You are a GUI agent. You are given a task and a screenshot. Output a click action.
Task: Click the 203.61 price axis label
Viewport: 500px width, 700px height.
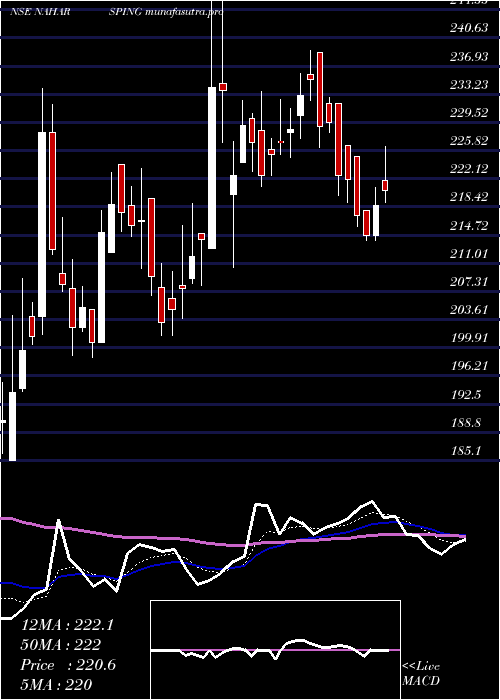pyautogui.click(x=468, y=310)
